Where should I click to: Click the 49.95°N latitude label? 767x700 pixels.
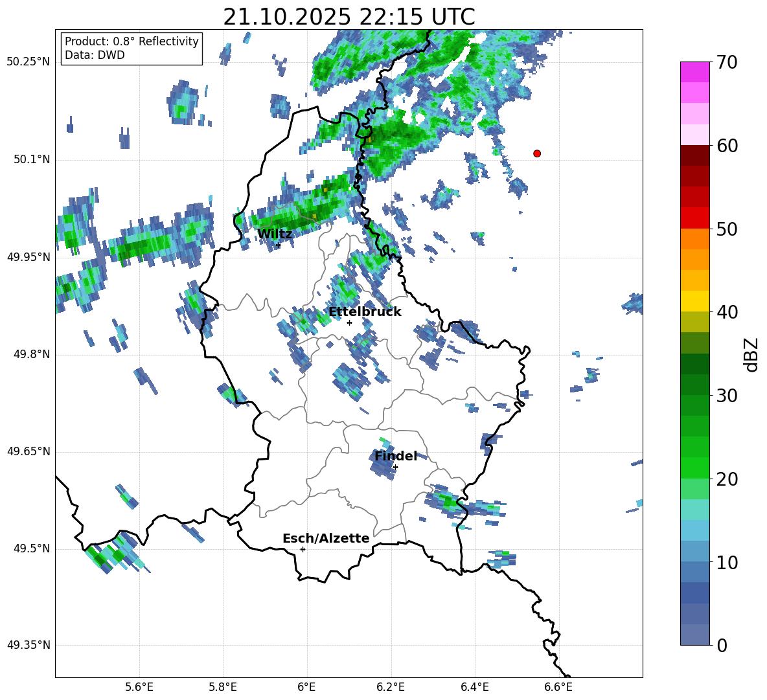(28, 256)
